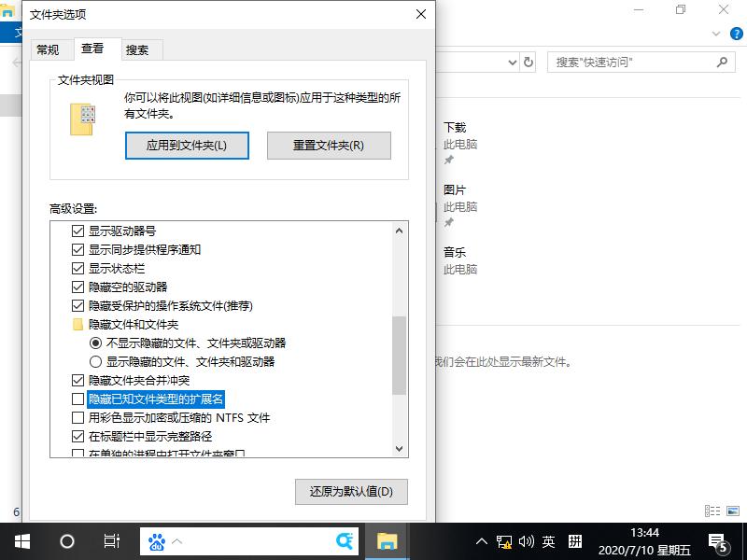The image size is (747, 560).
Task: Click the volume icon in system tray
Action: (x=524, y=541)
